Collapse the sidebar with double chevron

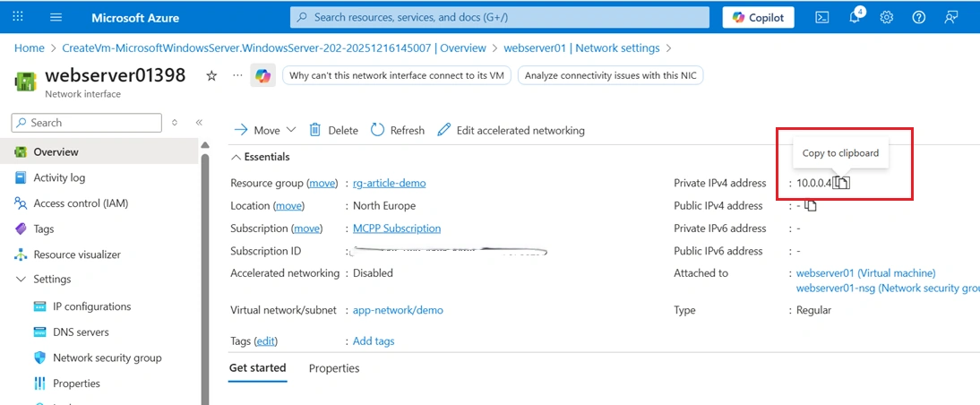click(x=199, y=123)
